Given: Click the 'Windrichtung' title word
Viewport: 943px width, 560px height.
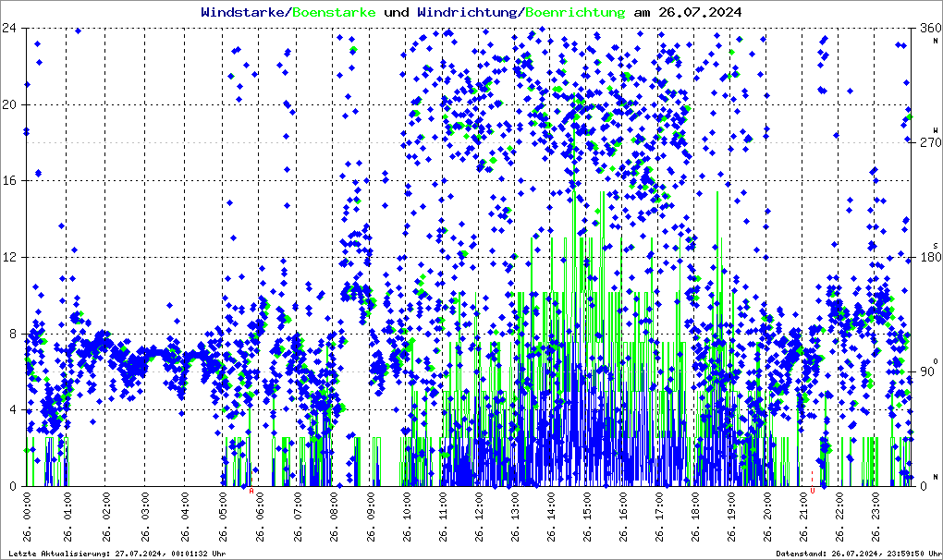Looking at the screenshot, I should pos(467,12).
